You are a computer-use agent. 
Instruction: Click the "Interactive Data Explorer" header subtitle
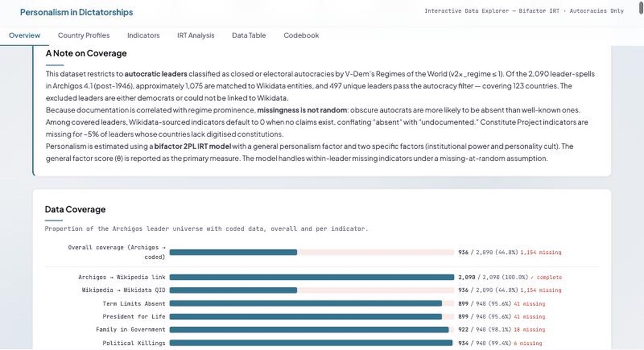coord(524,11)
